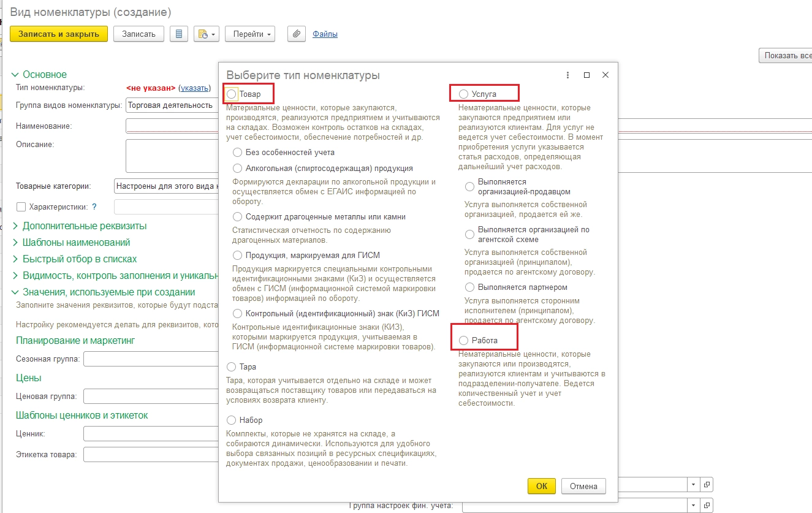Click the Показать все button
The height and width of the screenshot is (513, 812).
(x=786, y=55)
